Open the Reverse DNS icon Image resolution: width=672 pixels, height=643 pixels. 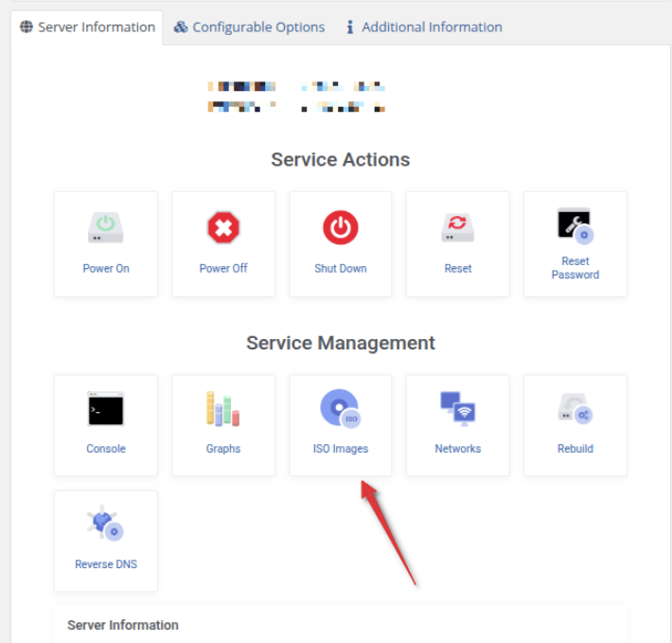pyautogui.click(x=105, y=524)
